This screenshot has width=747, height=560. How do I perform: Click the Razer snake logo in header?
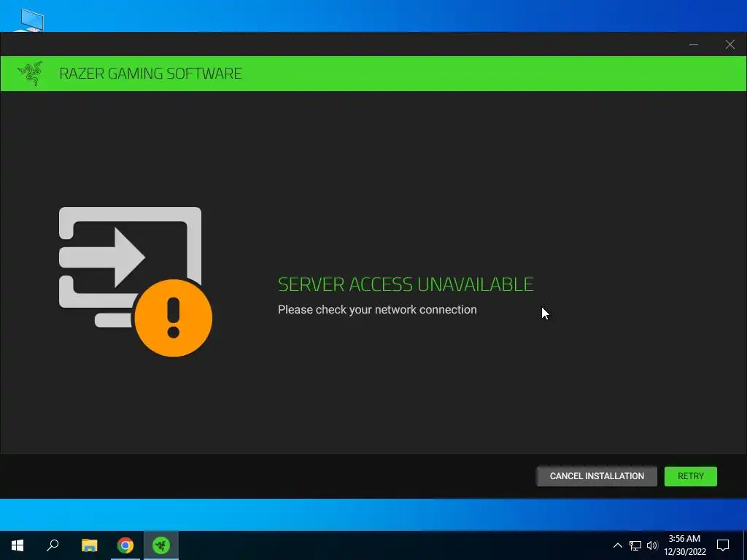(x=30, y=74)
